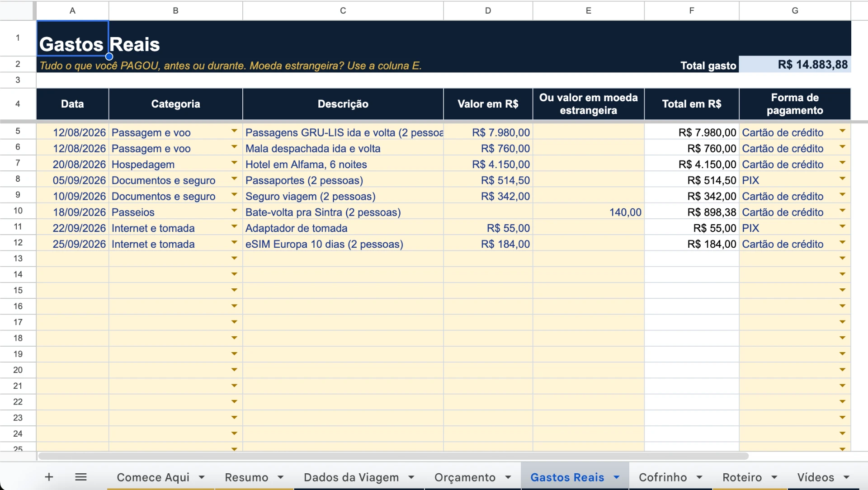The height and width of the screenshot is (490, 868).
Task: Click the Forma de pagamento header cell
Action: click(x=795, y=104)
